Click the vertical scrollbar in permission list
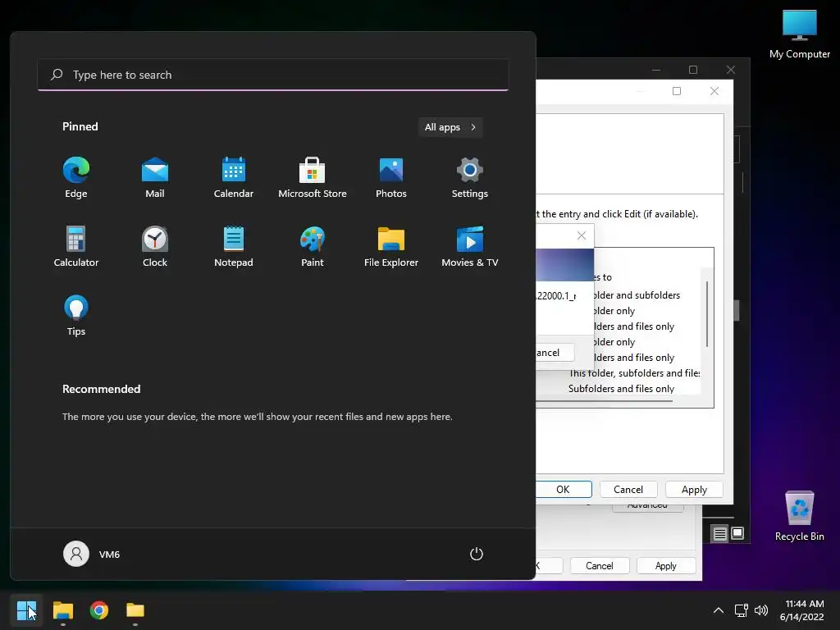The width and height of the screenshot is (840, 630). [707, 313]
